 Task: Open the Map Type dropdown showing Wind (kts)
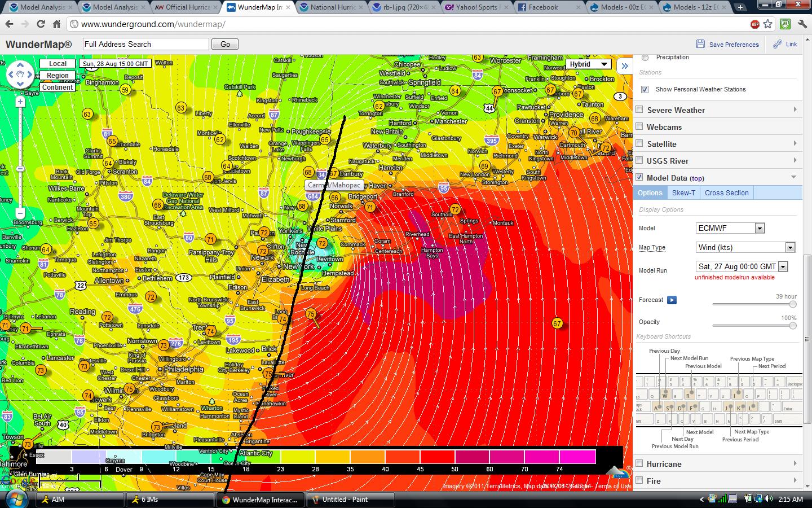click(745, 247)
